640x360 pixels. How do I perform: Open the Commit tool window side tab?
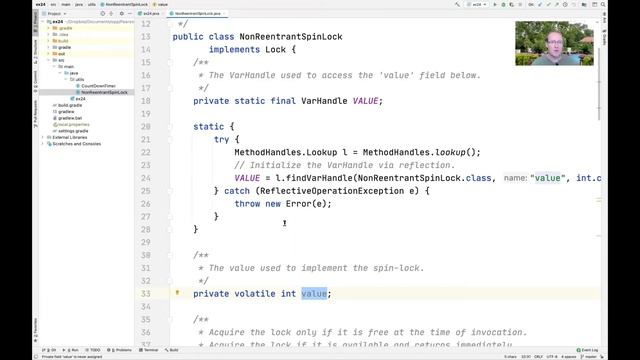(36, 82)
